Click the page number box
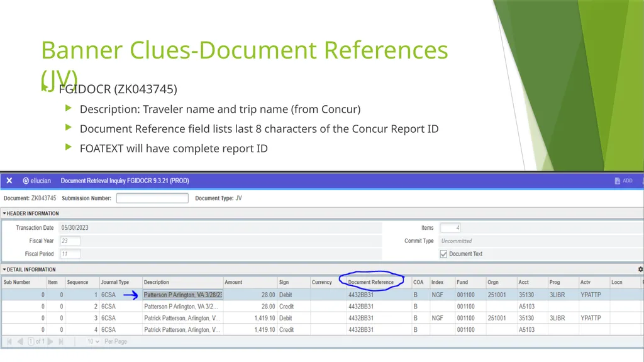Image resolution: width=644 pixels, height=362 pixels. [31, 341]
